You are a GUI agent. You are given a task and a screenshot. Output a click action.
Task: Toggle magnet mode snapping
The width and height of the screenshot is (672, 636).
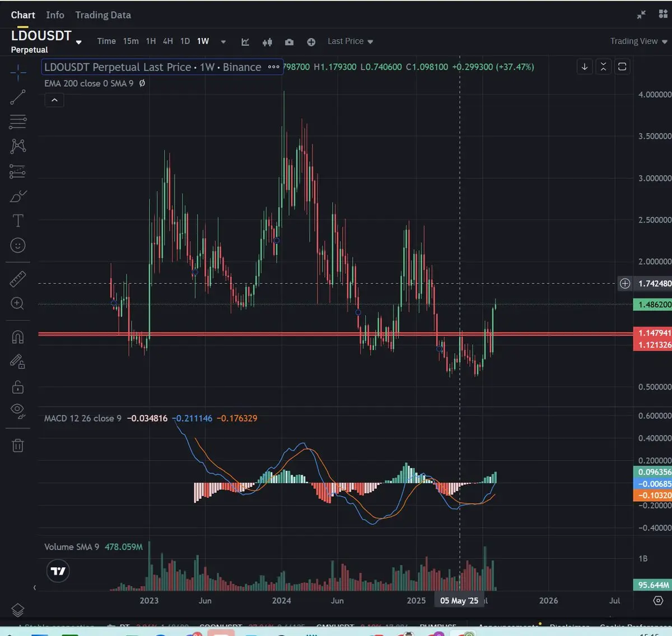point(18,336)
